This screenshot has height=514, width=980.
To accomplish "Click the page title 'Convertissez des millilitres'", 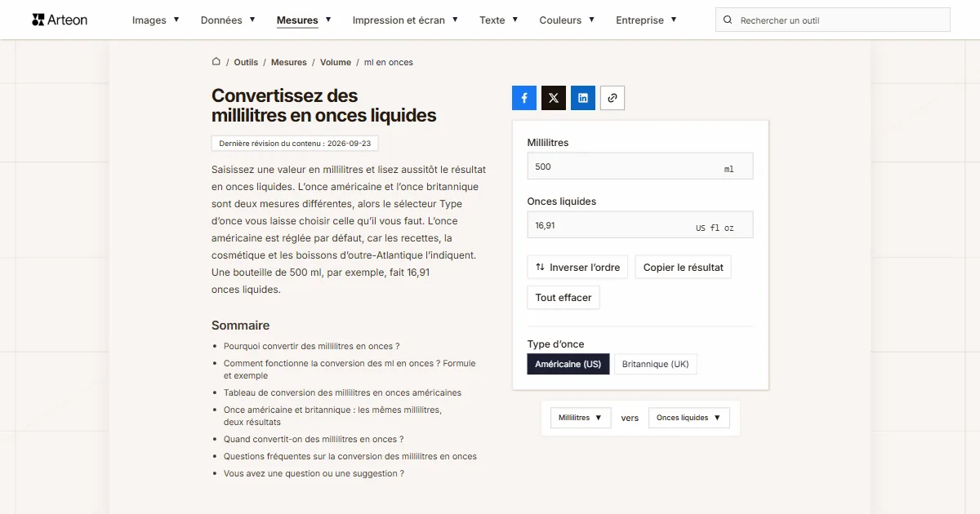I will point(324,106).
